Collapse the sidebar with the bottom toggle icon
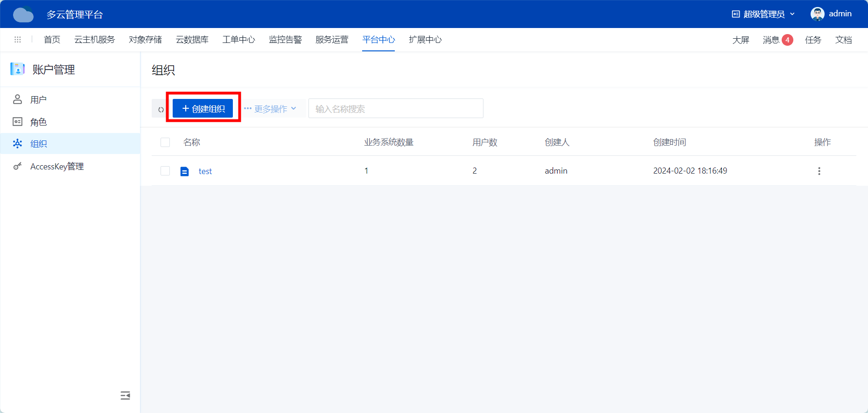The height and width of the screenshot is (413, 868). pos(125,396)
